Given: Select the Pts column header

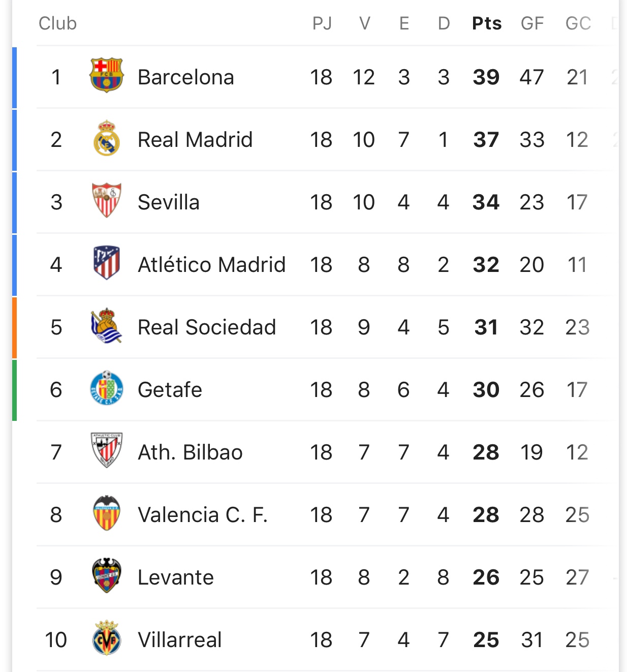Looking at the screenshot, I should click(x=487, y=23).
